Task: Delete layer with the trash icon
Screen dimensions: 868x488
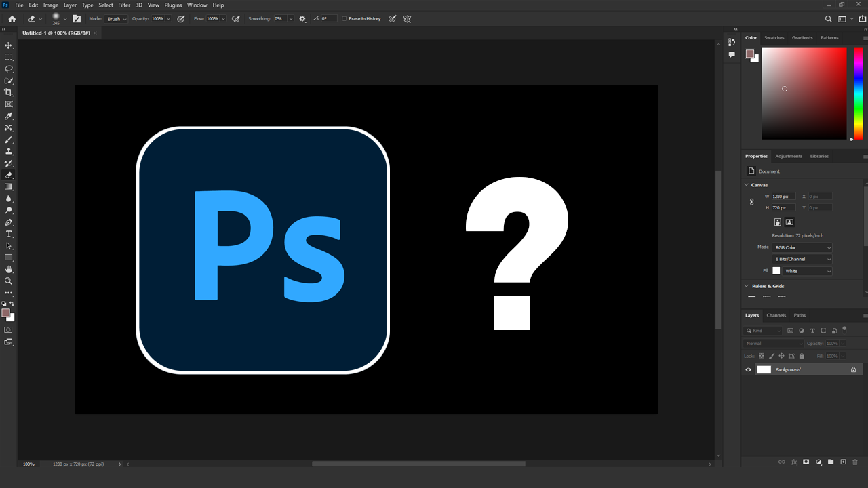Action: 855,462
